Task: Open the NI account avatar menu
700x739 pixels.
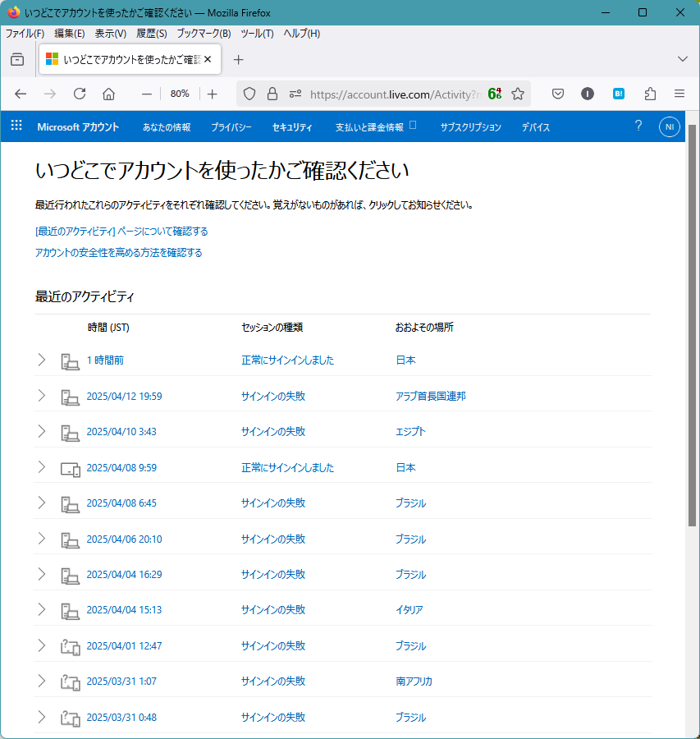Action: click(670, 126)
